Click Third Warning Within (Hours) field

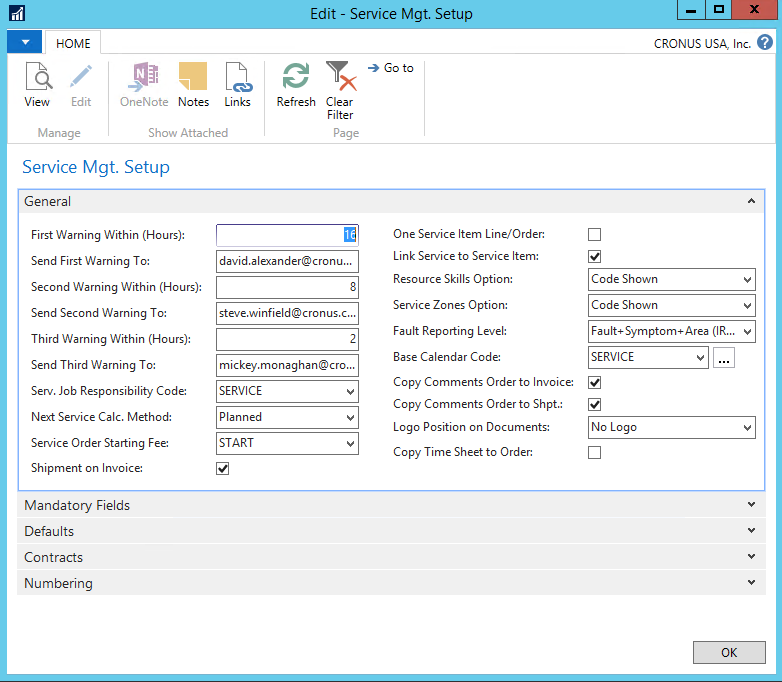click(x=287, y=339)
